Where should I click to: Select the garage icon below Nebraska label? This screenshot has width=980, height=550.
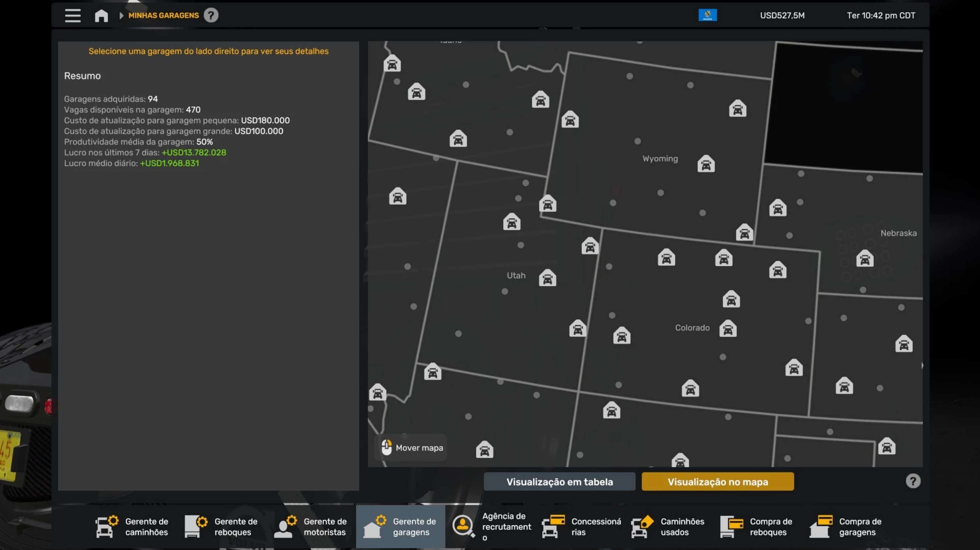(864, 259)
